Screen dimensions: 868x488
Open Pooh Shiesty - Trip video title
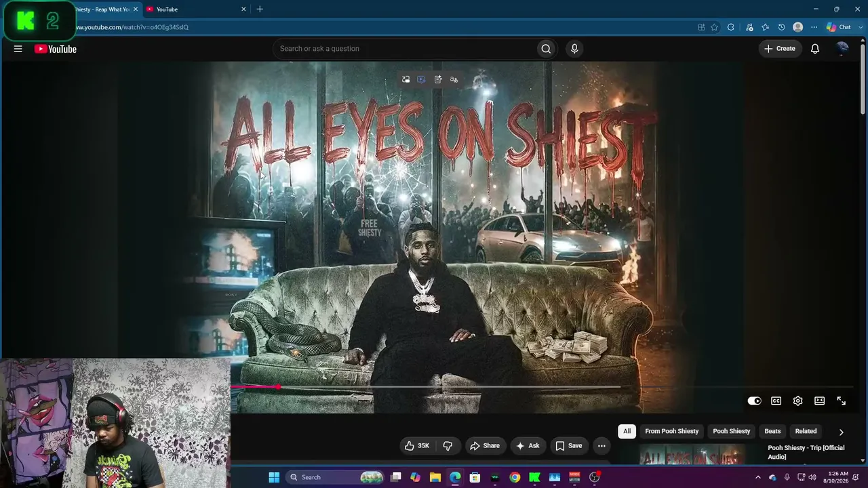[x=806, y=452]
